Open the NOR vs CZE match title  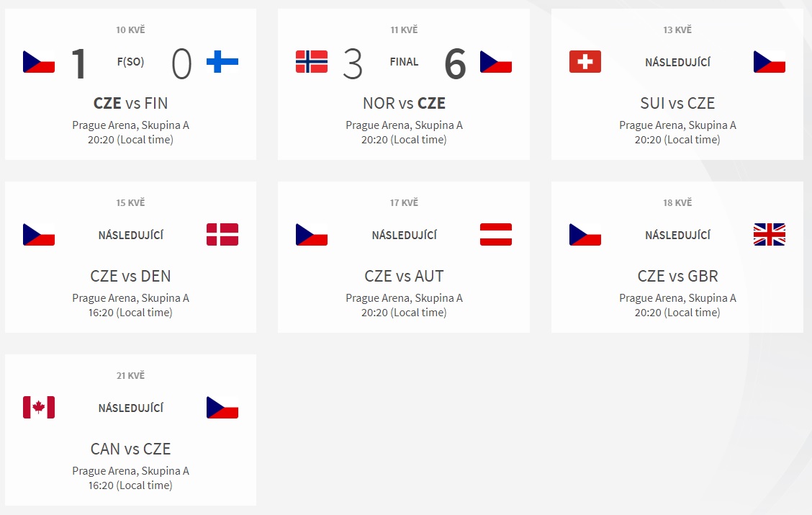404,103
